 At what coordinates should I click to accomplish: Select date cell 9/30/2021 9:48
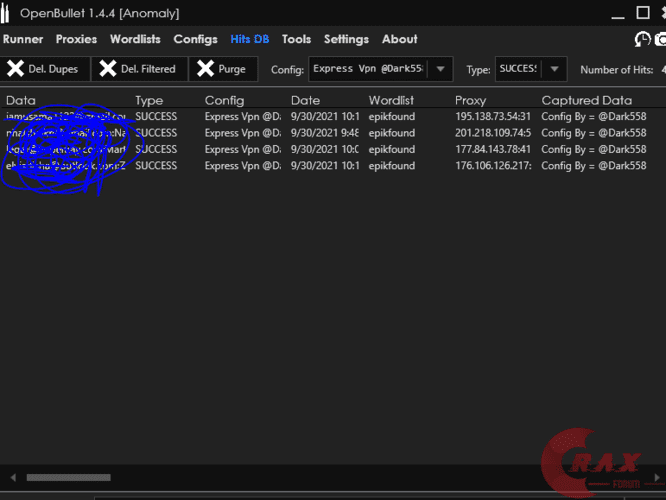(x=325, y=133)
